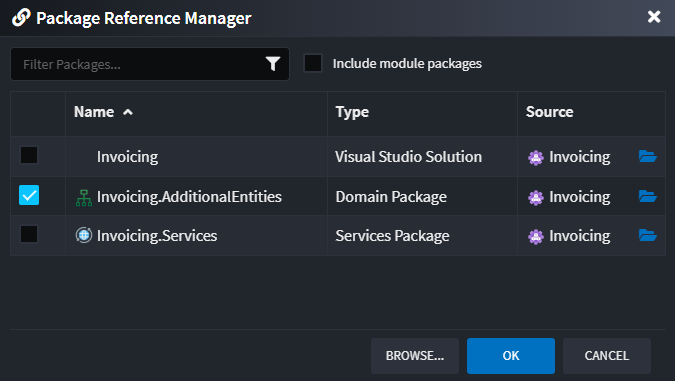Select the Invoicing.Services name text

[x=157, y=236]
